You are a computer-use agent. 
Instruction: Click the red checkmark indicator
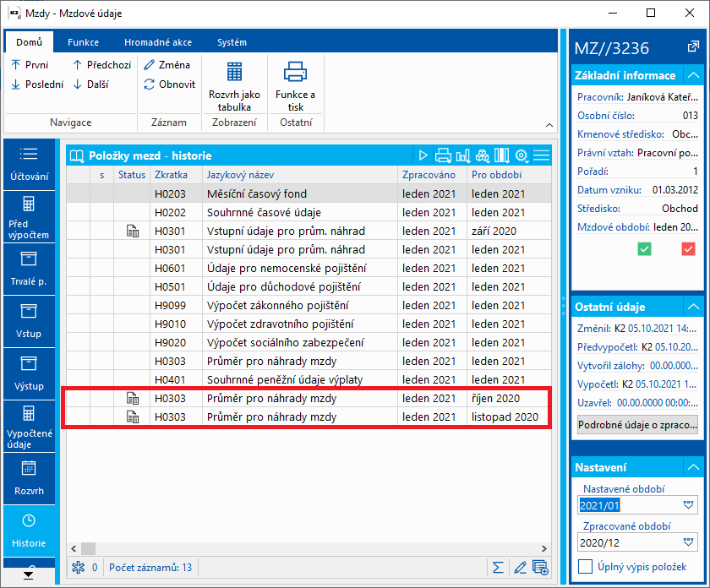(688, 249)
